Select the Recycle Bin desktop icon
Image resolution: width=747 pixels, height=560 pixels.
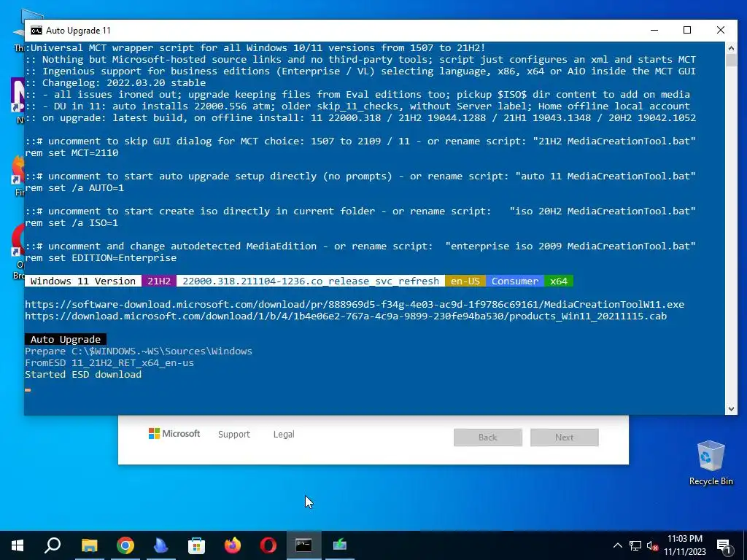[711, 463]
